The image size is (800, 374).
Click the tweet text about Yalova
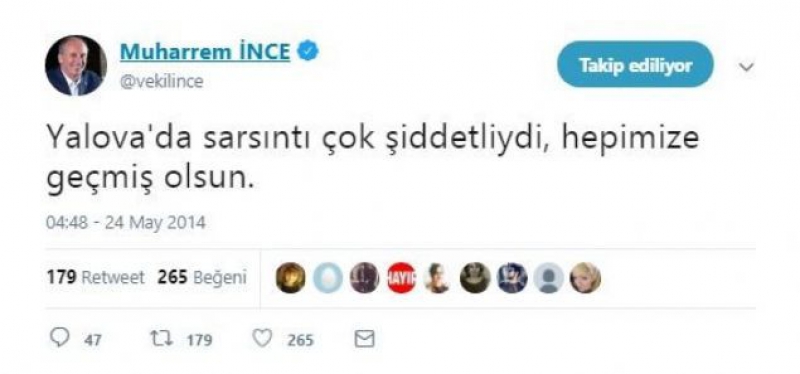click(372, 159)
